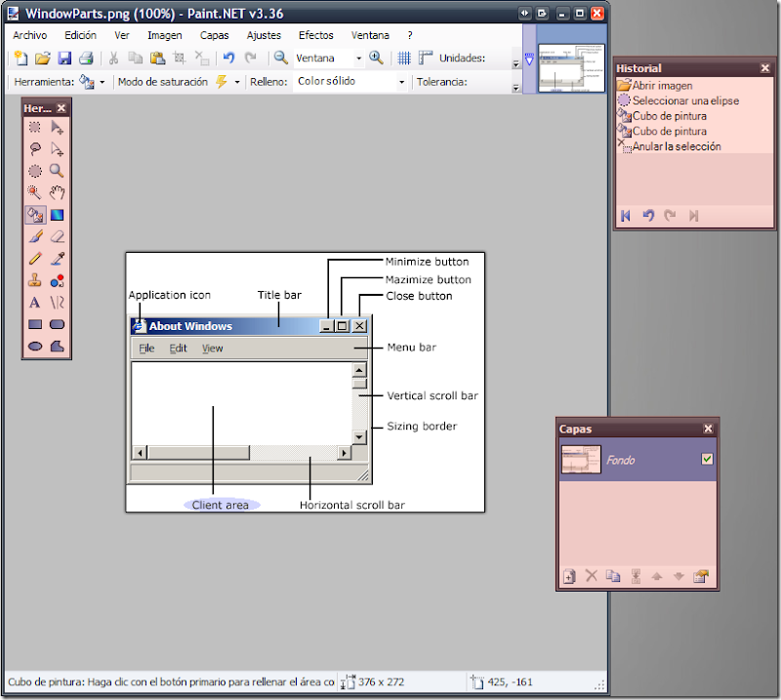This screenshot has height=700, width=781.
Task: Open the question mark help menu
Action: (x=409, y=35)
